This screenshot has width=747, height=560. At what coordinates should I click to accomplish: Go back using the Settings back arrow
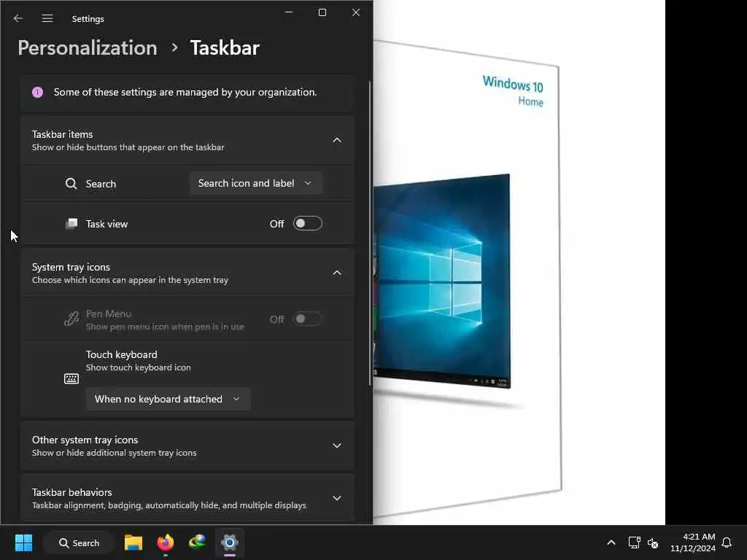coord(18,18)
